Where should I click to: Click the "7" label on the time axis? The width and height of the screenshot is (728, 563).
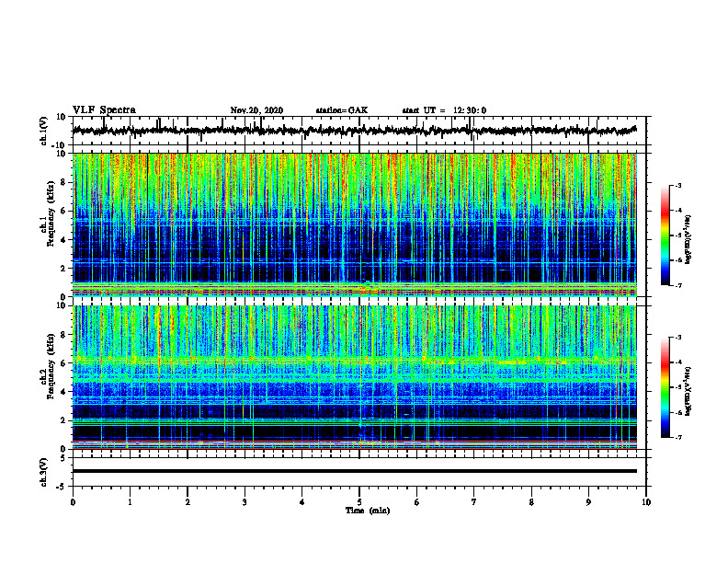coord(474,502)
